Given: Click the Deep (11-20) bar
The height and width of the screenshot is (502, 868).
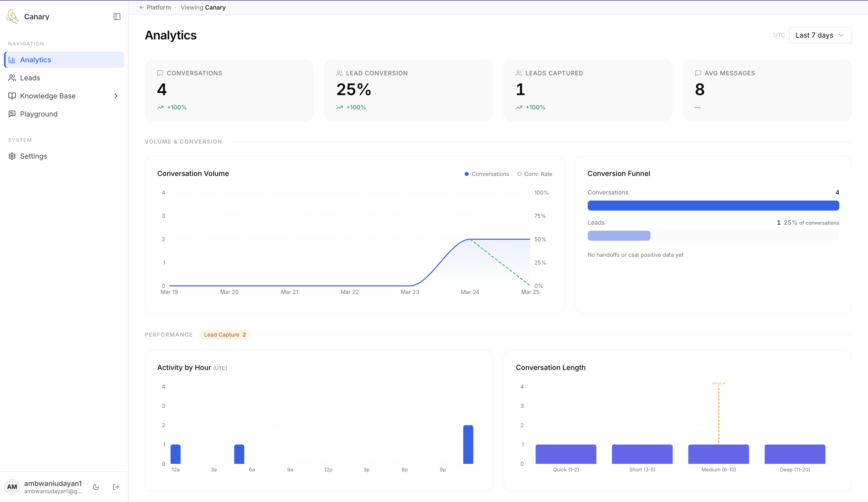Looking at the screenshot, I should click(795, 454).
